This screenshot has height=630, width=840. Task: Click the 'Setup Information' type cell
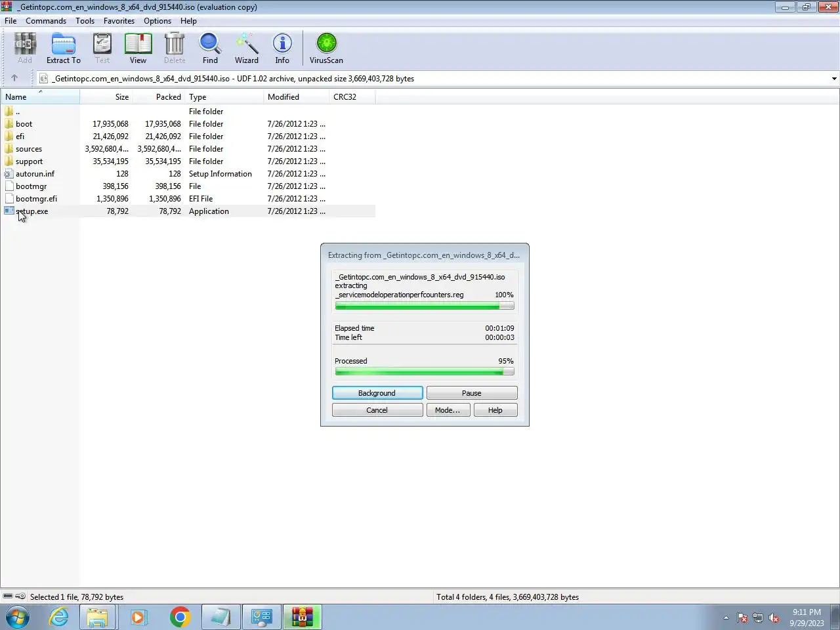pyautogui.click(x=220, y=174)
